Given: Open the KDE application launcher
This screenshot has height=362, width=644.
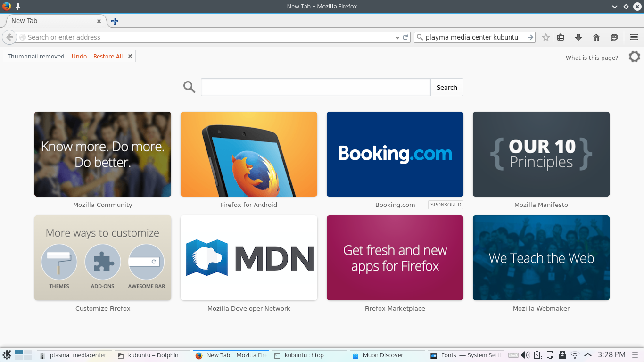Looking at the screenshot, I should [x=7, y=355].
